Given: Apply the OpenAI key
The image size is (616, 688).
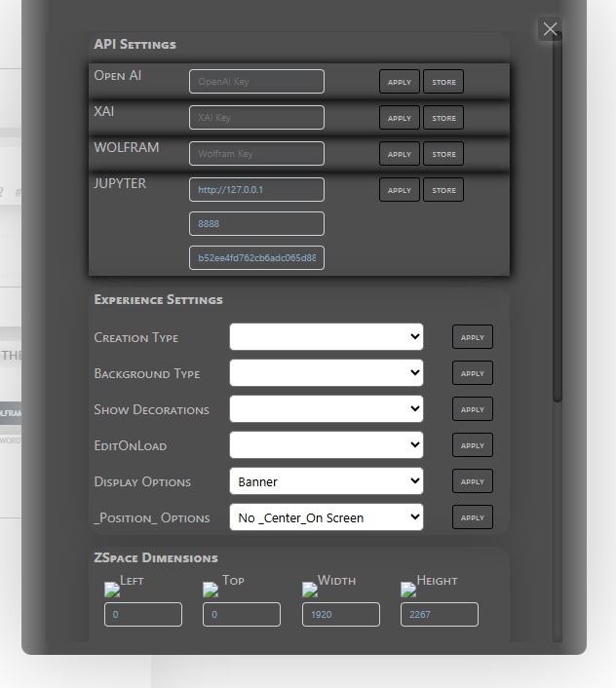Looking at the screenshot, I should (x=400, y=82).
